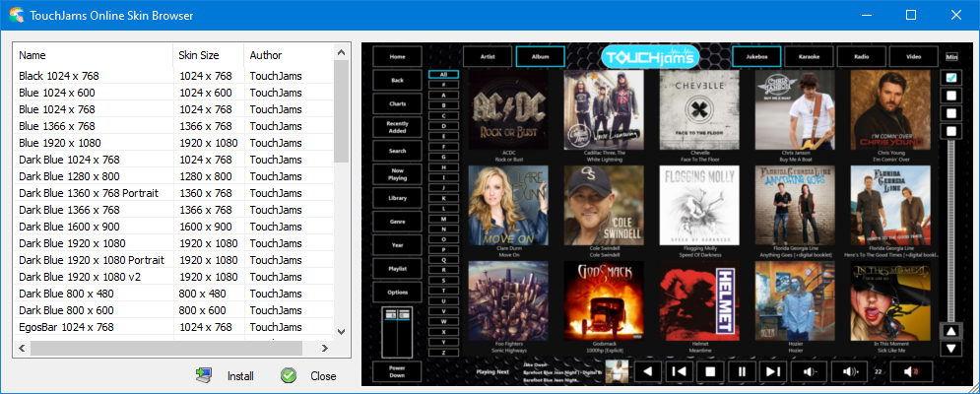Tick the second checkbox below Min
The height and width of the screenshot is (394, 980).
(x=951, y=96)
